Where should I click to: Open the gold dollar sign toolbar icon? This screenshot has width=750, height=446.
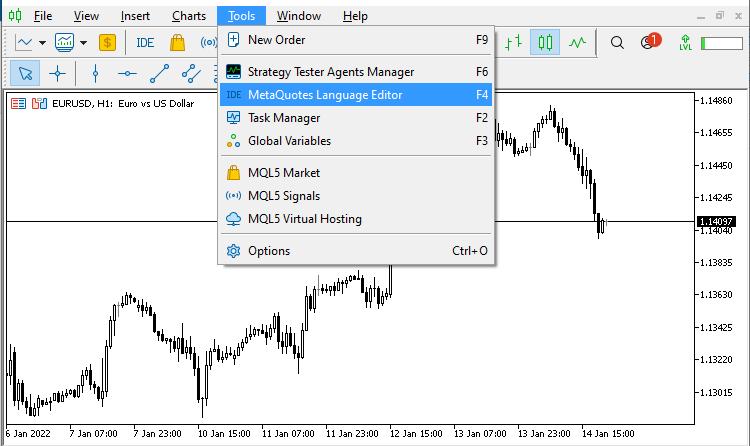[x=108, y=42]
